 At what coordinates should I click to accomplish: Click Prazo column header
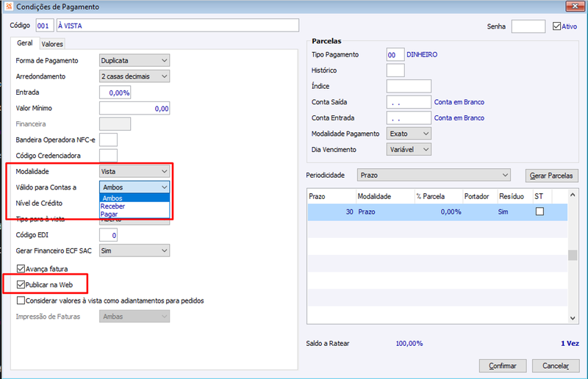click(331, 196)
